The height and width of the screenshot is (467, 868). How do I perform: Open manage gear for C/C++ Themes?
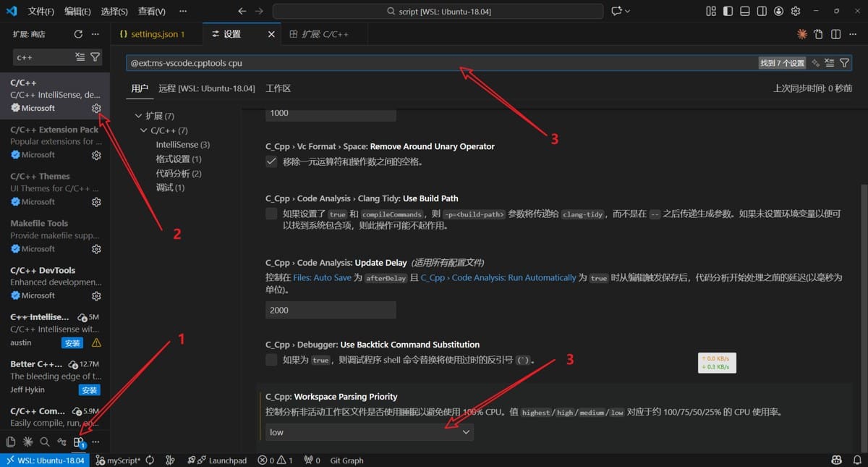[96, 202]
